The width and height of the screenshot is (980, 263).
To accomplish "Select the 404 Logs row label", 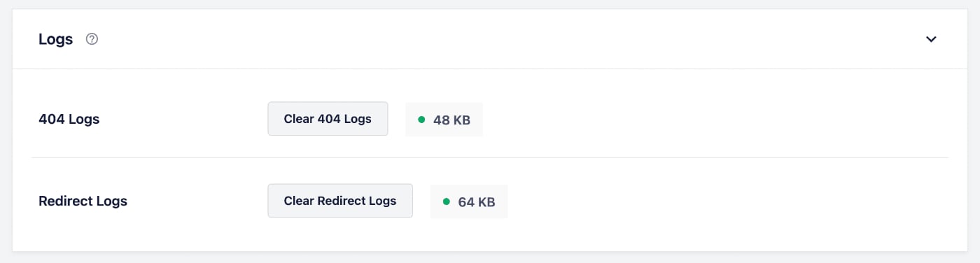I will (69, 119).
